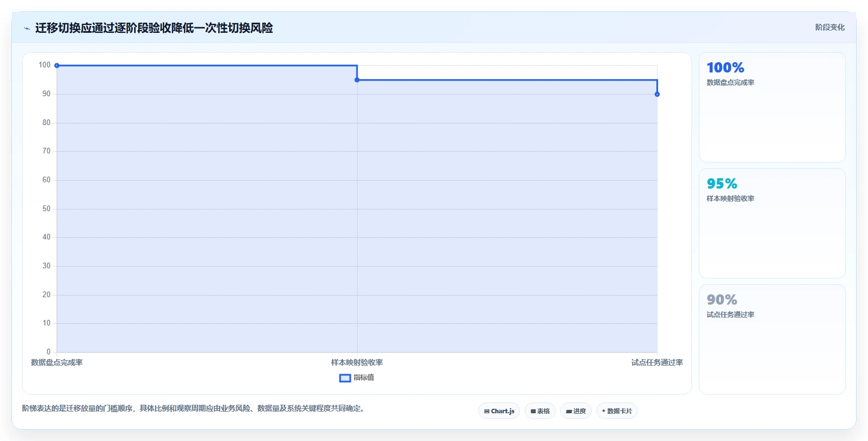The width and height of the screenshot is (868, 441).
Task: Click the 表格 tag
Action: (540, 411)
